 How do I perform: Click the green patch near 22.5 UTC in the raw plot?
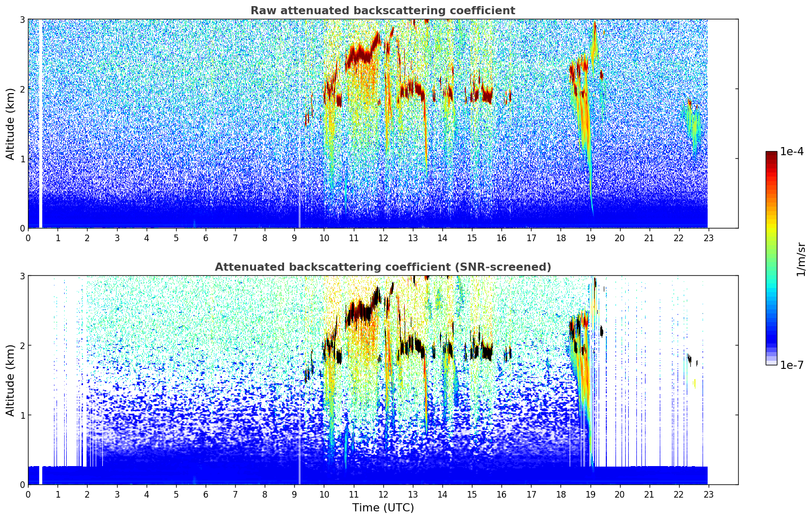coord(693,125)
